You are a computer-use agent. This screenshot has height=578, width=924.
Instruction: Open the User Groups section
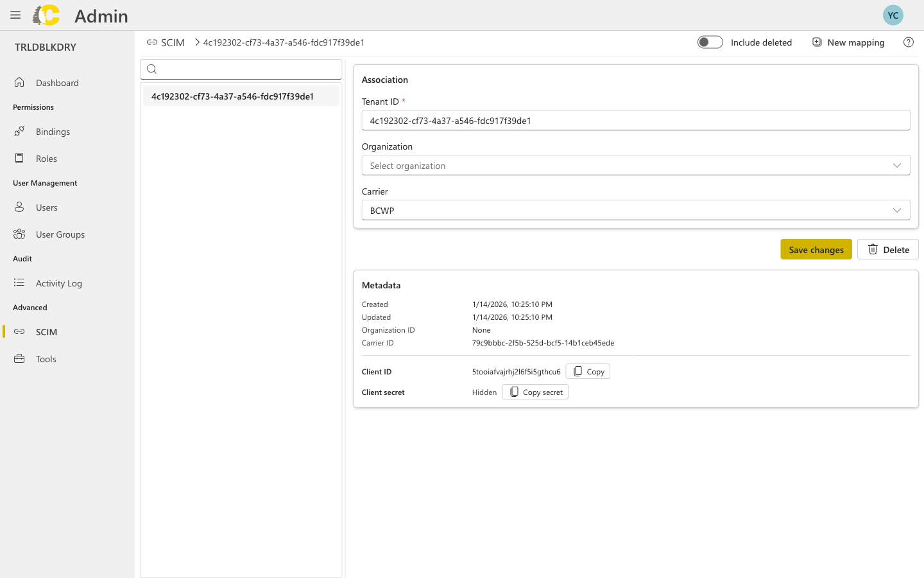click(x=60, y=234)
